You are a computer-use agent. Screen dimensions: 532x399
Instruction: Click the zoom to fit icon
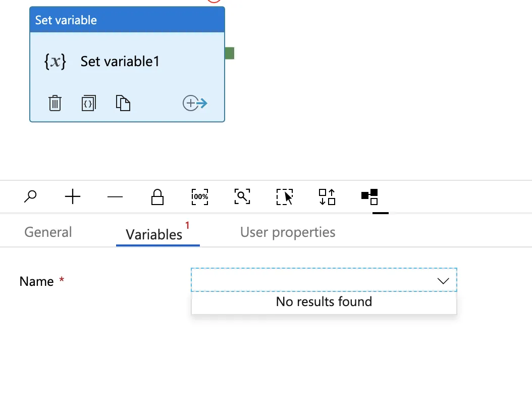click(x=242, y=196)
